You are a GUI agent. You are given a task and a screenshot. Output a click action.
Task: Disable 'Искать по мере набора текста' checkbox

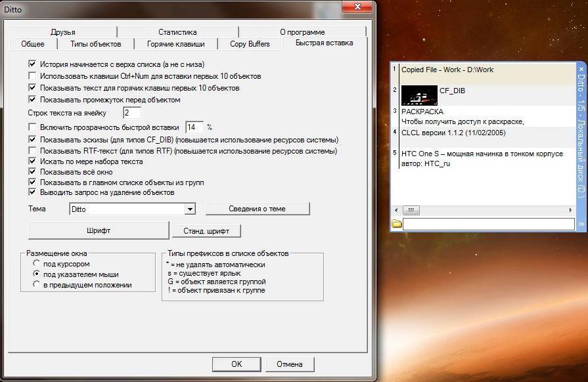tap(32, 161)
